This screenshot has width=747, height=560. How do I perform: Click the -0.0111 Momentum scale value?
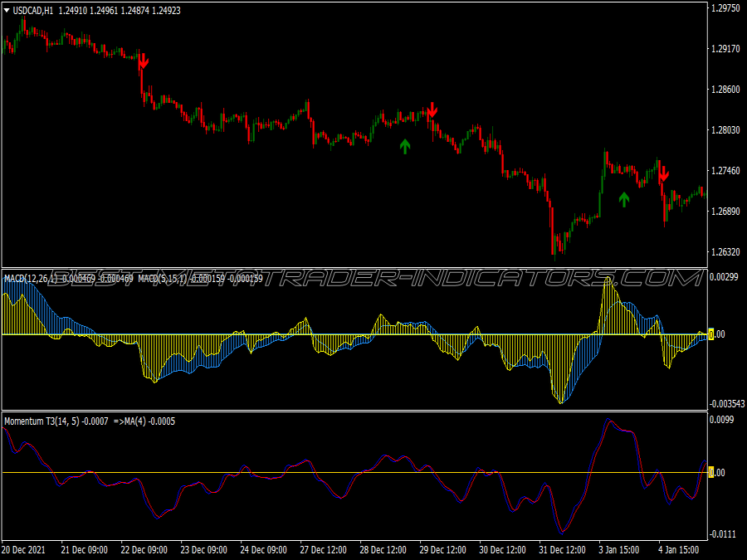(x=723, y=534)
